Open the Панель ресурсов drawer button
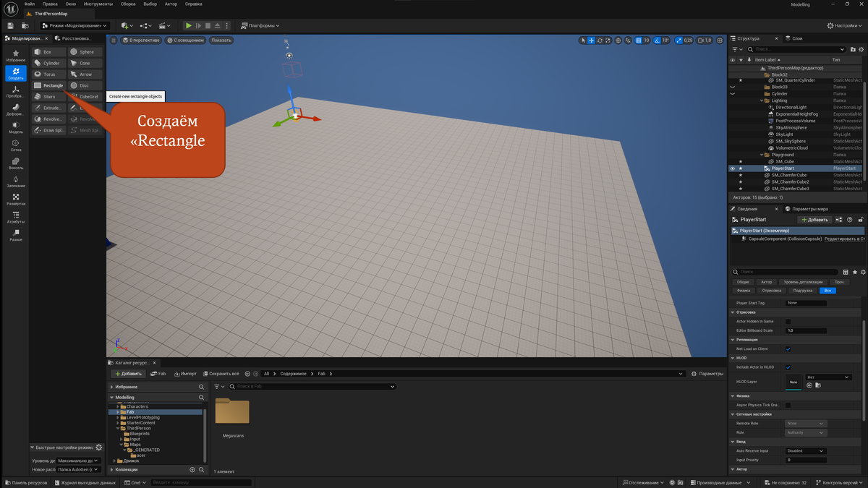This screenshot has height=488, width=868. pos(26,482)
